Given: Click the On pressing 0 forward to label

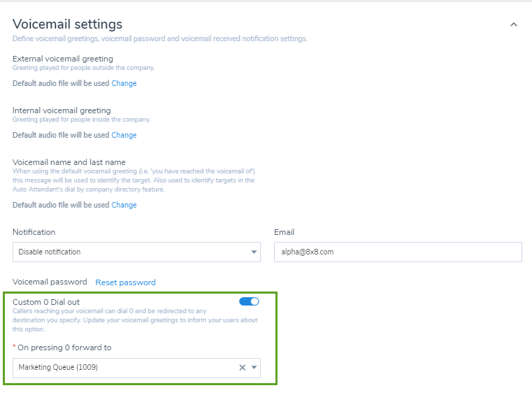Looking at the screenshot, I should pyautogui.click(x=64, y=347).
